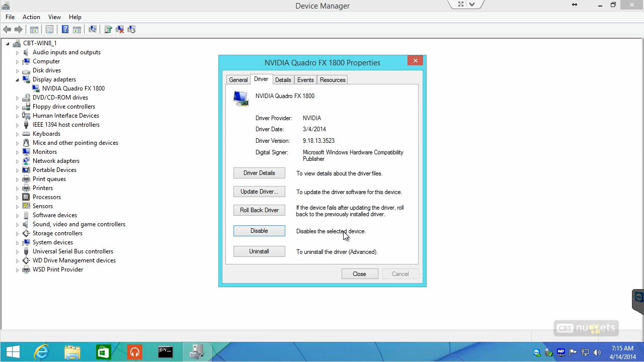This screenshot has width=644, height=362.
Task: Click the driver date 3/4/2014
Action: point(314,129)
